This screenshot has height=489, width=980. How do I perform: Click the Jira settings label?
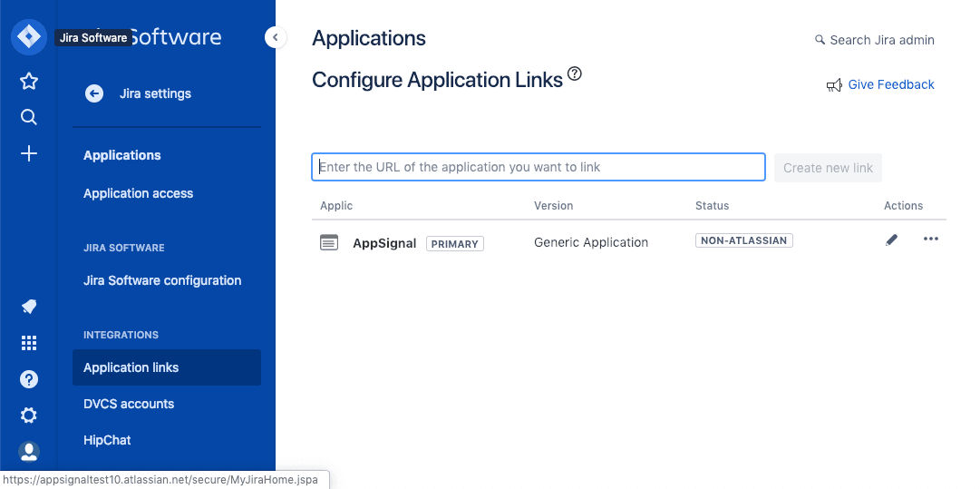(155, 93)
